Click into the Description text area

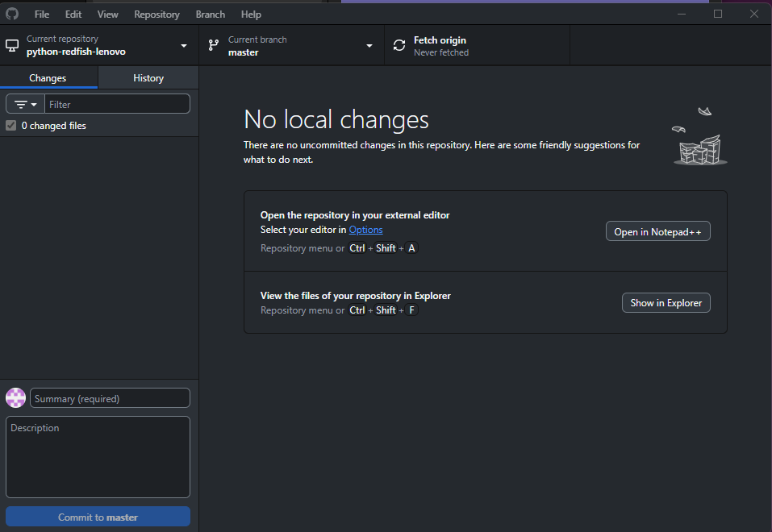tap(98, 456)
